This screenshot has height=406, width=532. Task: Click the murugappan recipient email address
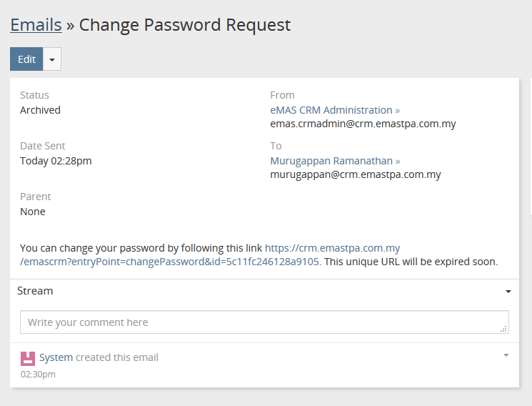click(355, 174)
